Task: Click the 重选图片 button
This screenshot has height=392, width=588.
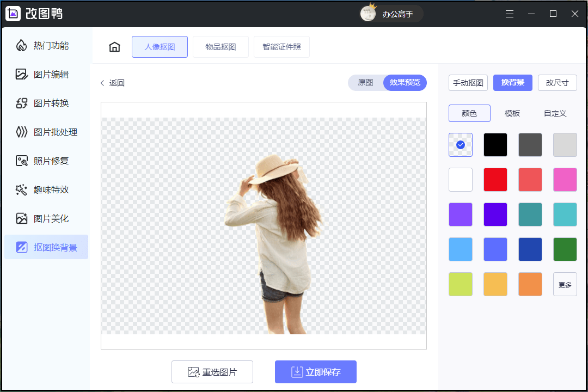Action: (x=212, y=372)
